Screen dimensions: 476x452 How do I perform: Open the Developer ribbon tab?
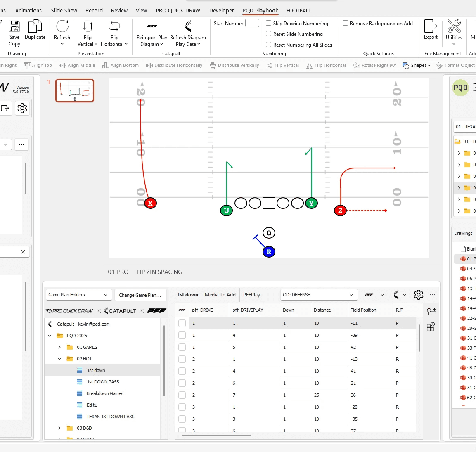tap(222, 11)
